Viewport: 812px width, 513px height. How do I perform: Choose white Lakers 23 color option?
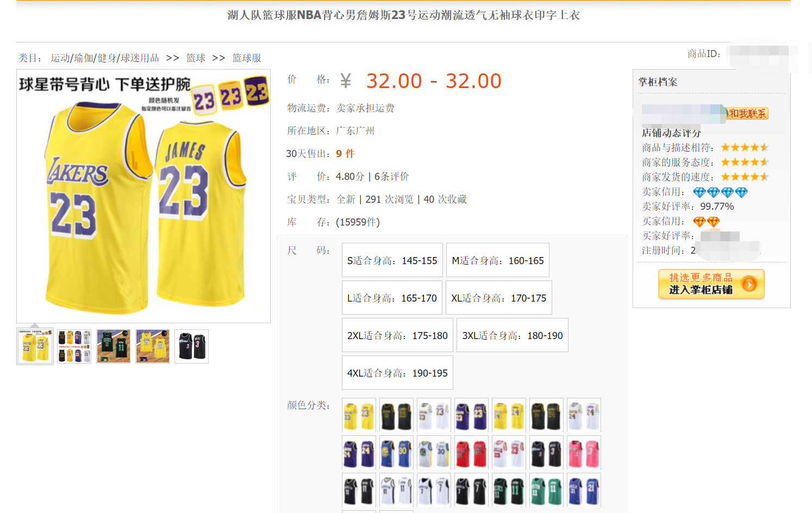tap(434, 415)
